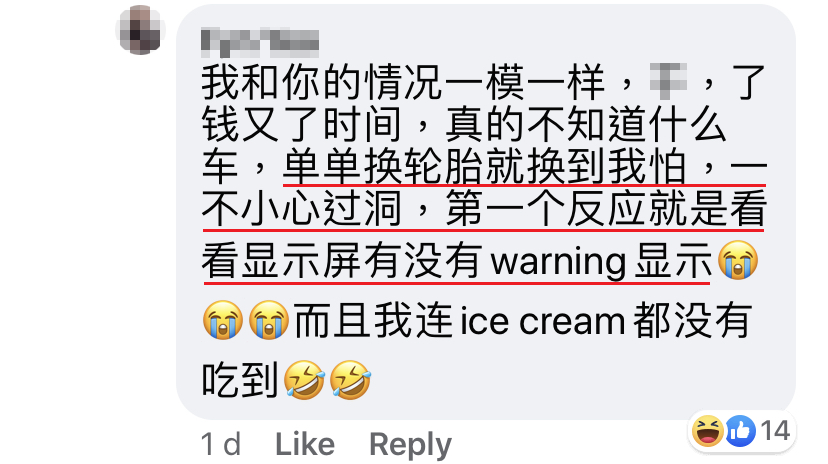Viewport: 828px width, 464px height.
Task: Click the first crying emoji starting the "而且" line
Action: coord(222,320)
